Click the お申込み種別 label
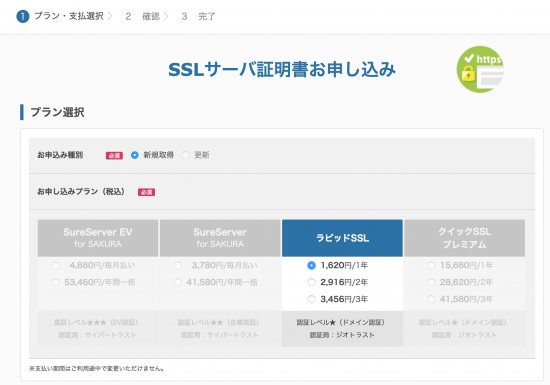The height and width of the screenshot is (385, 550). click(60, 155)
